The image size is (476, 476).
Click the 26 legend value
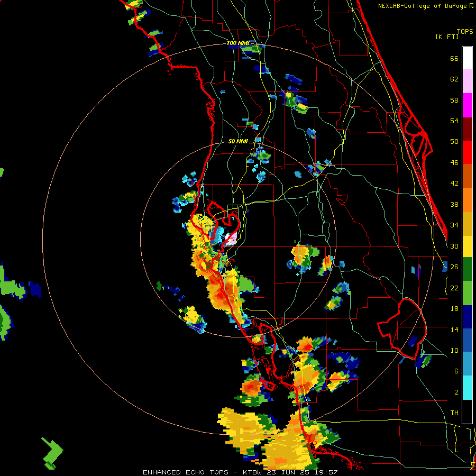454,267
